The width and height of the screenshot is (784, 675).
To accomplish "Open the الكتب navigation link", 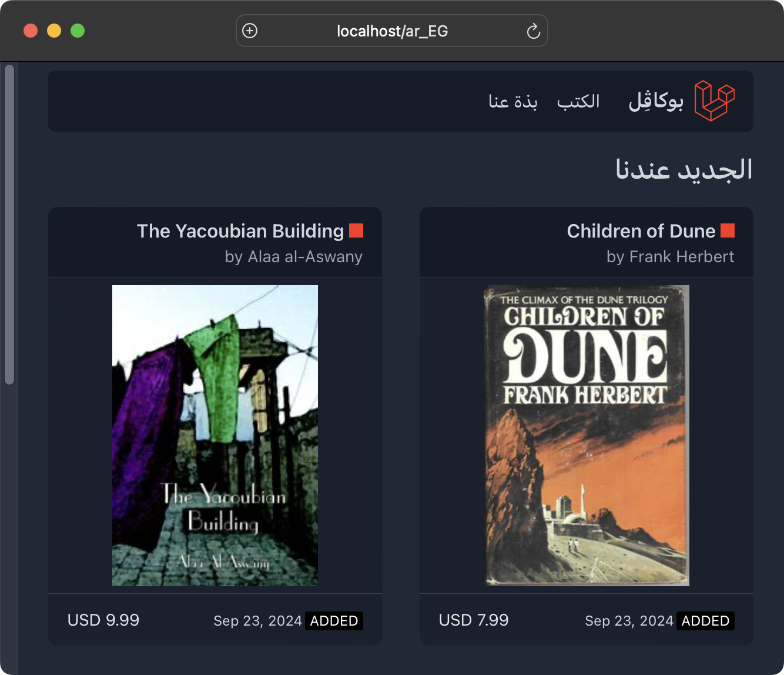I will tap(578, 101).
